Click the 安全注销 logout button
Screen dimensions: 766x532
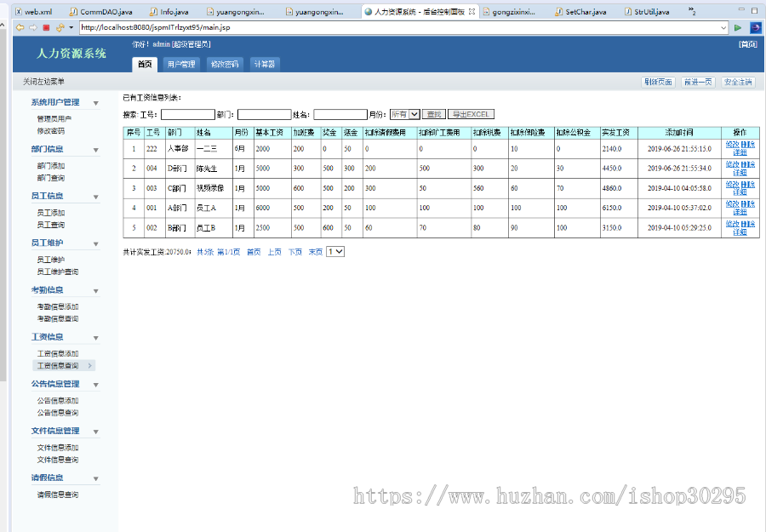coord(738,82)
